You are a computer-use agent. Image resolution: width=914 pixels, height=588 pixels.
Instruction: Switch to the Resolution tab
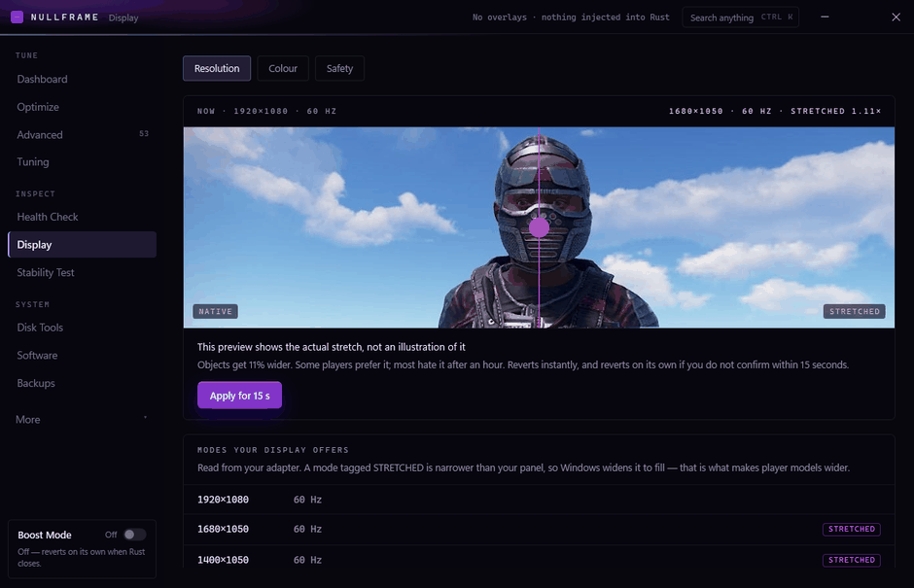pos(217,68)
